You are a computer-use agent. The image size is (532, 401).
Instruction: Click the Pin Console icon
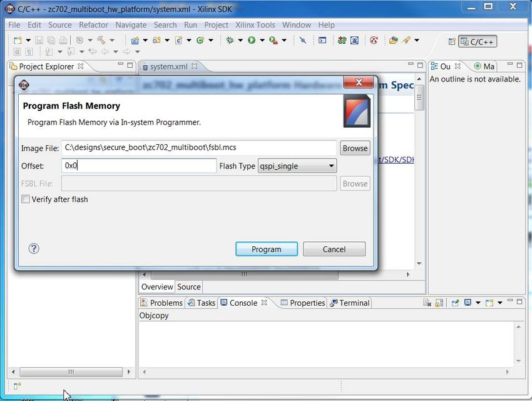(455, 303)
